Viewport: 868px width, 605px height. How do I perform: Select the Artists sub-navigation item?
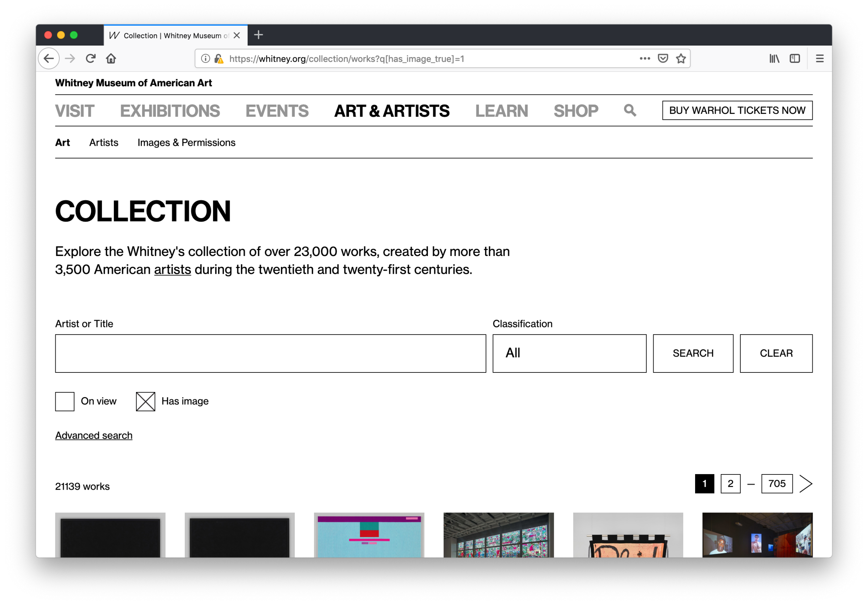(103, 142)
